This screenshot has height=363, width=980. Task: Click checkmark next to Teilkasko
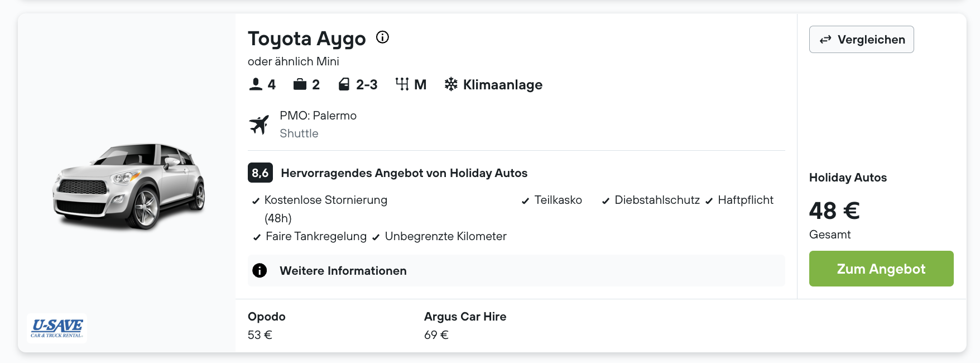tap(525, 201)
